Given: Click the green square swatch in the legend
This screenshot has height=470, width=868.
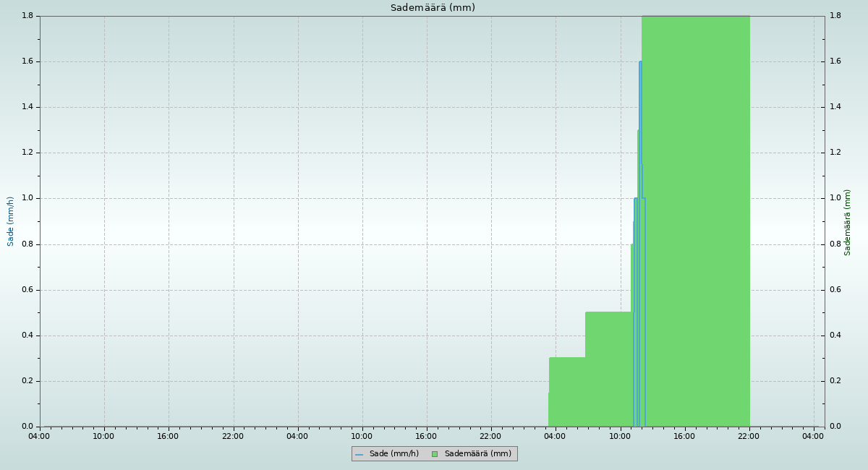Looking at the screenshot, I should 435,454.
